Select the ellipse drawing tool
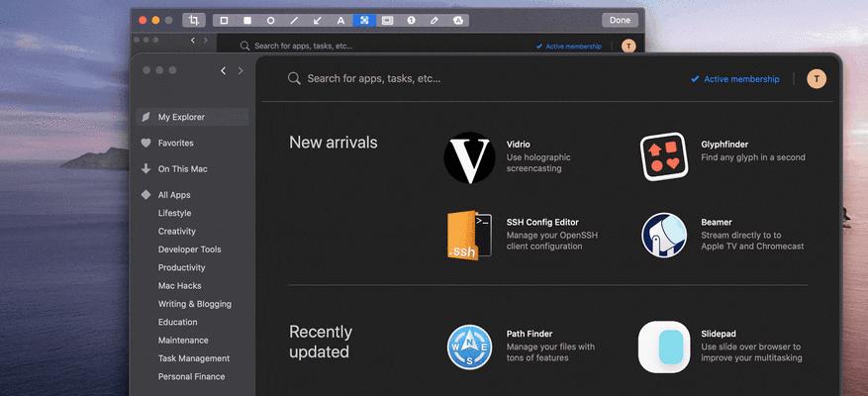868x396 pixels. (x=271, y=21)
